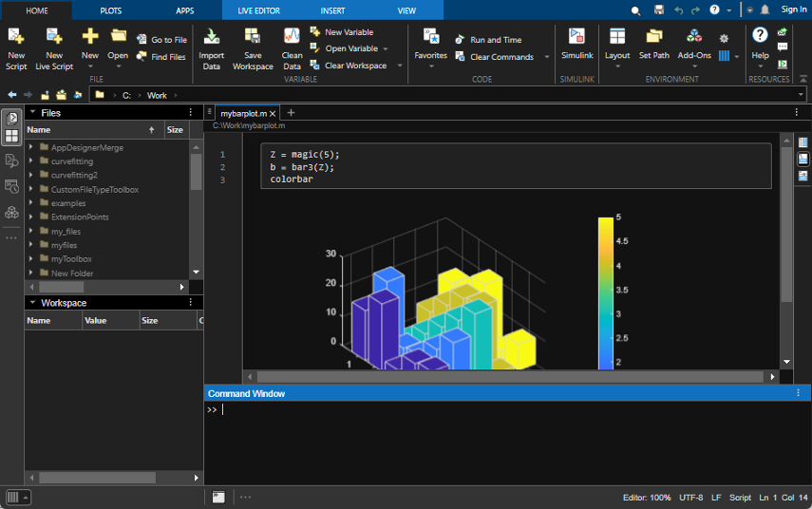
Task: Open the Add-Ons manager
Action: point(694,38)
